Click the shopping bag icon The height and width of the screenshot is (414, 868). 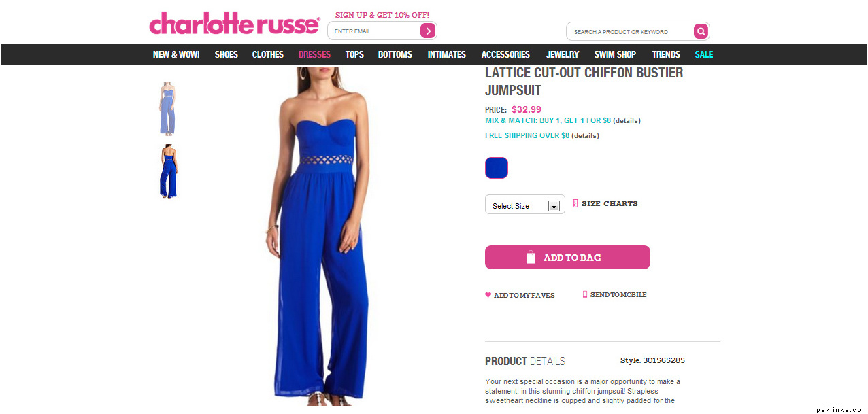coord(531,258)
